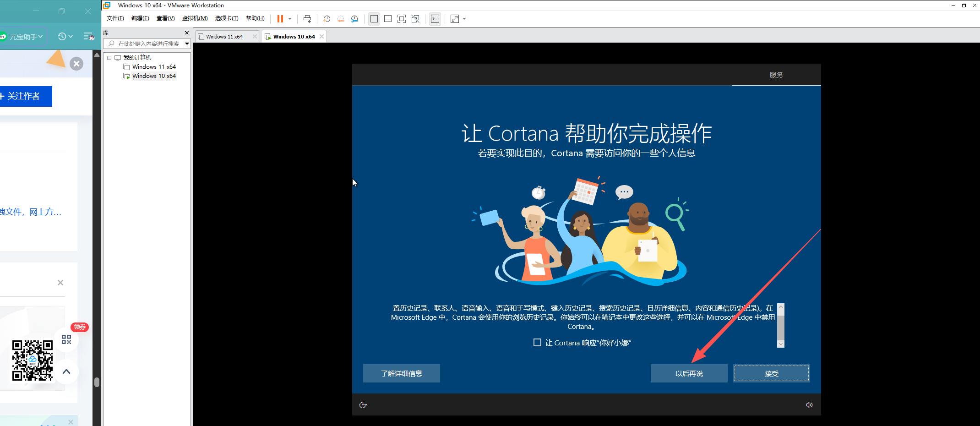Image resolution: width=980 pixels, height=426 pixels.
Task: Close the library (库) panel
Action: tap(186, 33)
